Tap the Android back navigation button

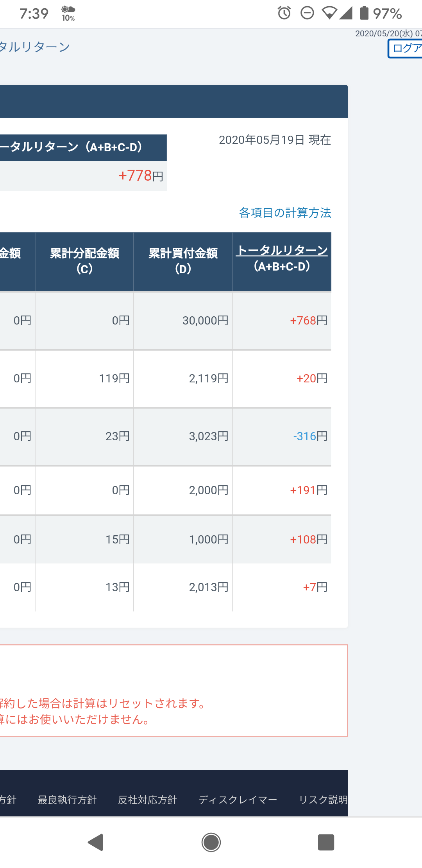point(96,842)
